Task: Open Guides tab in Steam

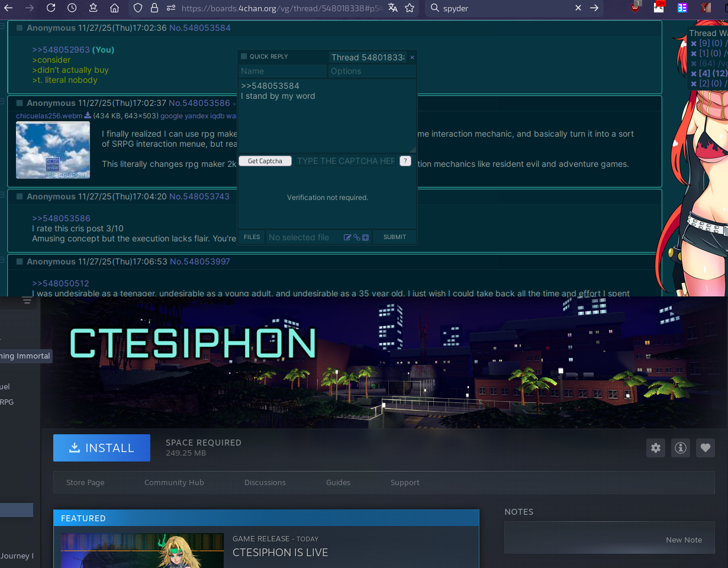Action: point(338,482)
